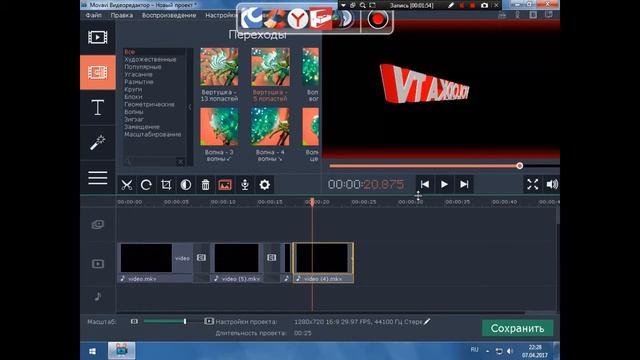Enter full screen preview
Screen dimensions: 640x360
533,184
